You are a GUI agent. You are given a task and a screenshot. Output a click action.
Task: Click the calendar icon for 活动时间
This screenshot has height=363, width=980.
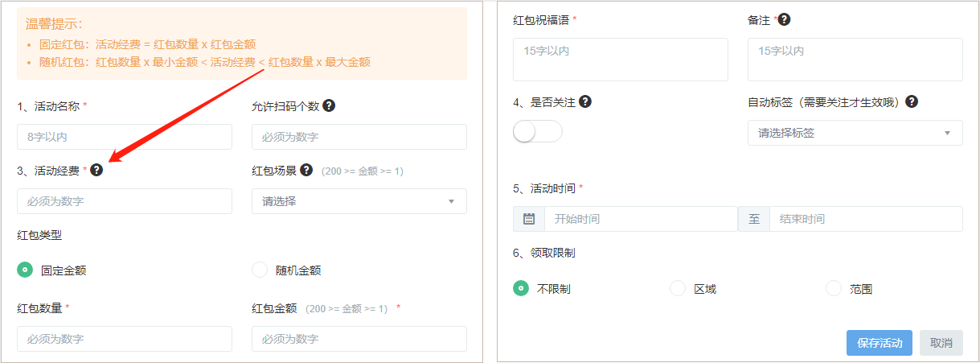pyautogui.click(x=529, y=219)
